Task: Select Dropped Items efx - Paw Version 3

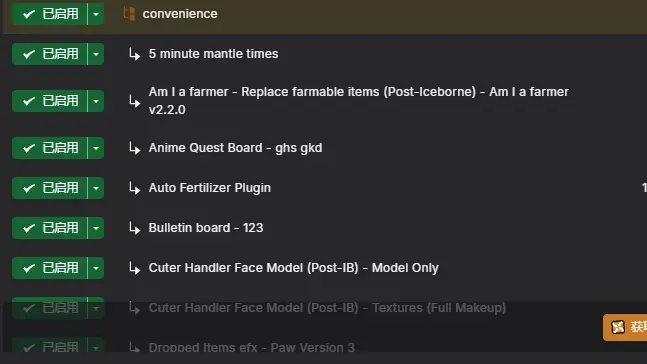Action: 251,347
